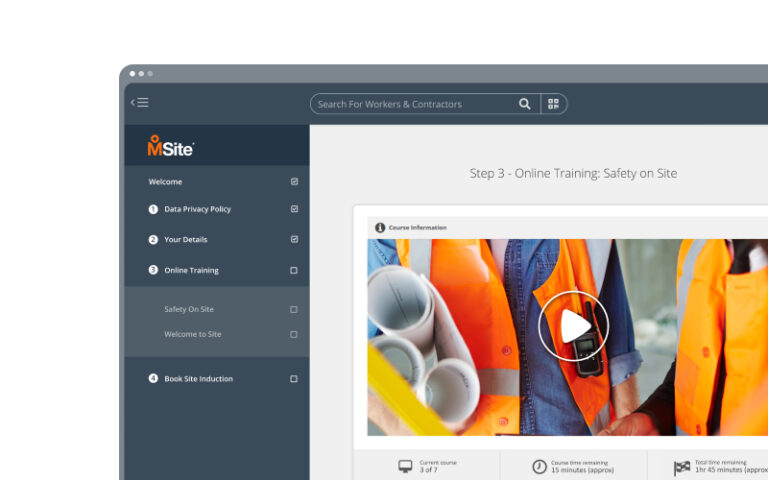The height and width of the screenshot is (480, 768).
Task: Click the Search For Workers & Contractors field
Action: pos(415,104)
